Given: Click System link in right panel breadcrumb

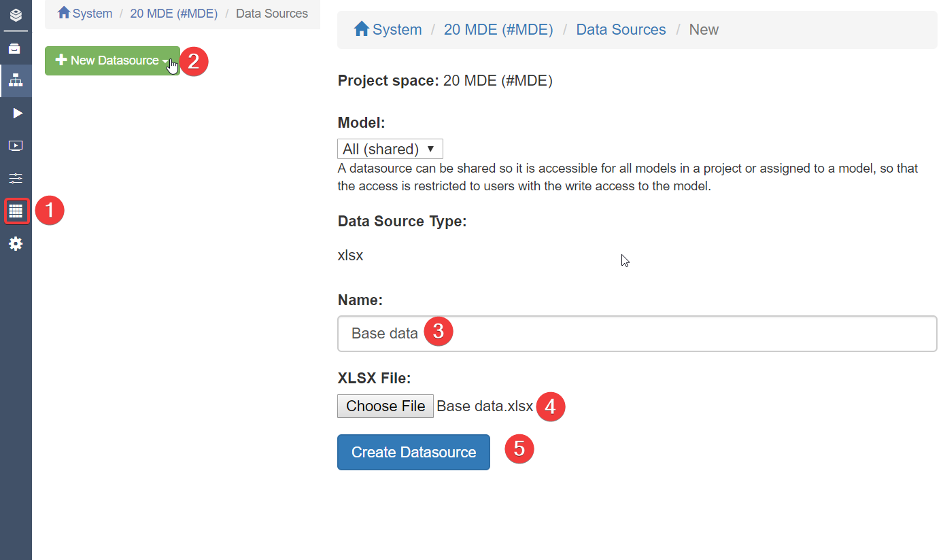Looking at the screenshot, I should click(x=397, y=30).
